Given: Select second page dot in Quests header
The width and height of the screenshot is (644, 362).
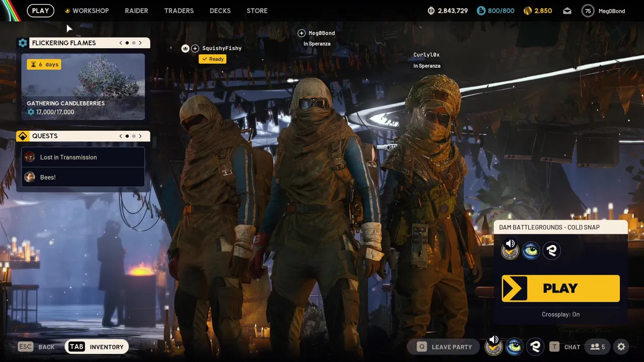Looking at the screenshot, I should coord(134,136).
